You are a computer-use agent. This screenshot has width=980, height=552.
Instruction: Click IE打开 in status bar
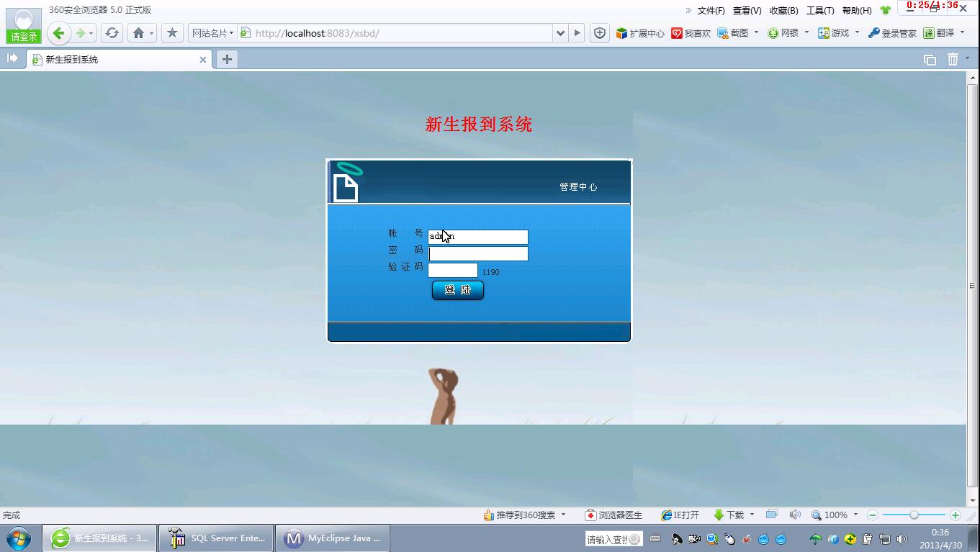(680, 515)
